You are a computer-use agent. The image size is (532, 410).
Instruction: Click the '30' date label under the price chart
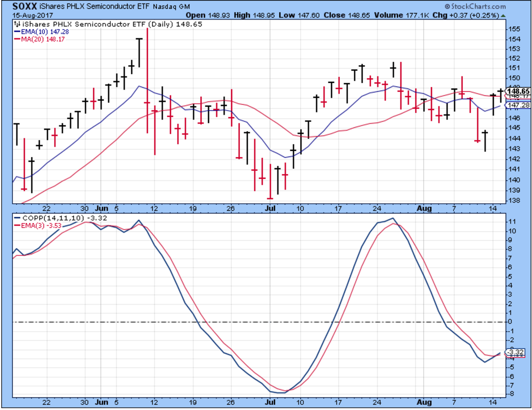[x=84, y=209]
